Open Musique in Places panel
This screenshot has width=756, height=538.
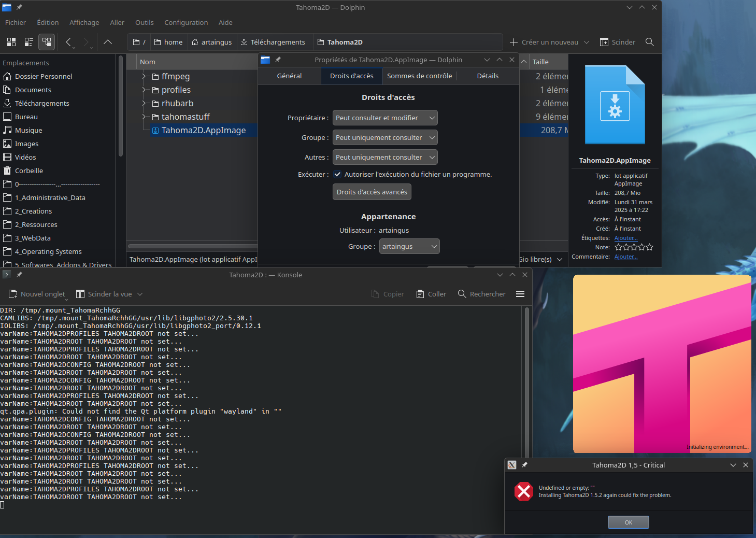point(28,130)
